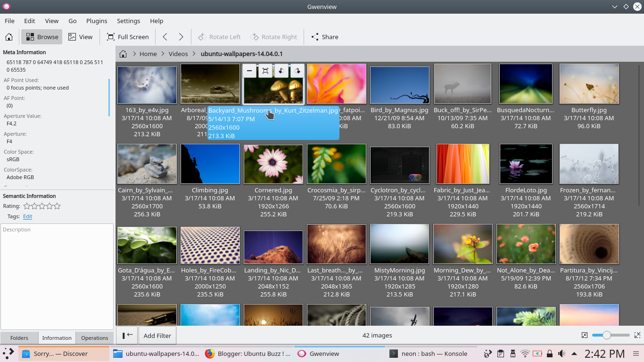Remove the mushrooms image using the minus overlay icon
This screenshot has width=644, height=362.
tap(249, 71)
